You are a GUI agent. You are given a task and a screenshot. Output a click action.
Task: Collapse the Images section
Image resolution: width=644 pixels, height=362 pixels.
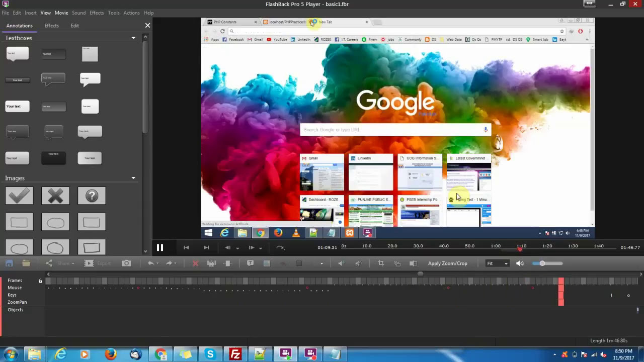[133, 177]
